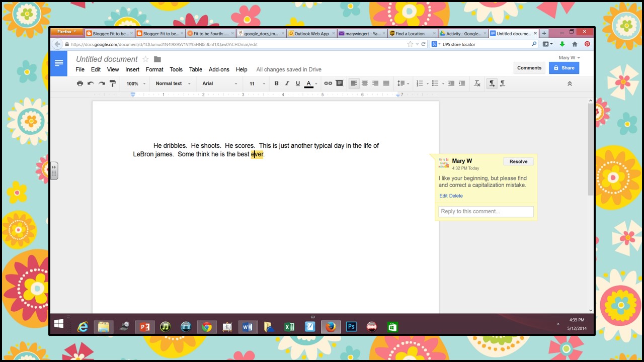The image size is (644, 362).
Task: Open Excel from the taskbar
Action: [289, 327]
